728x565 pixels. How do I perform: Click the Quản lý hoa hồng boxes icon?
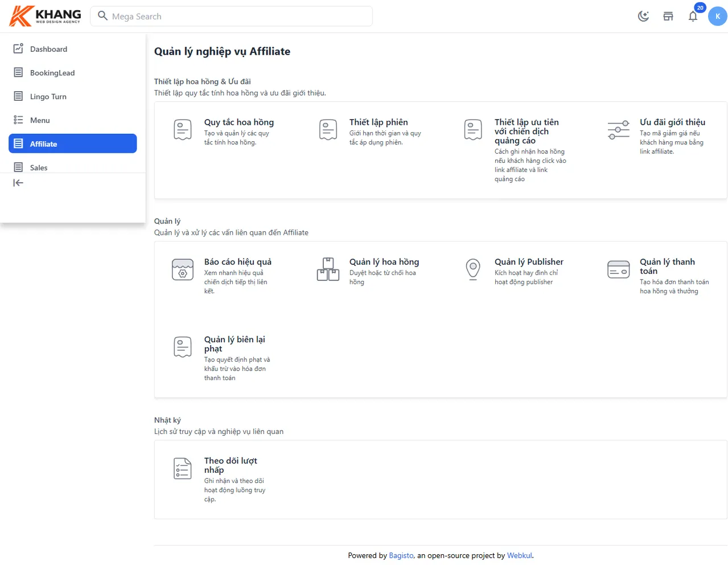click(328, 269)
